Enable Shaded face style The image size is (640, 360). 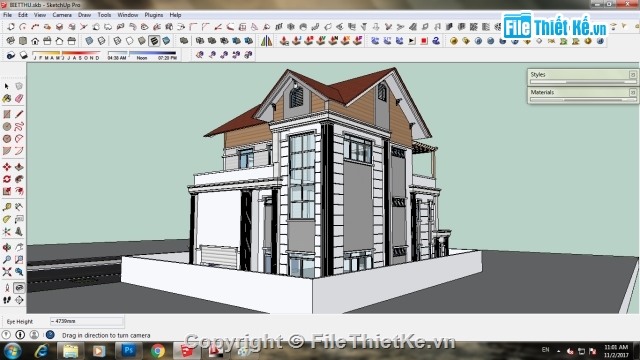(x=142, y=41)
